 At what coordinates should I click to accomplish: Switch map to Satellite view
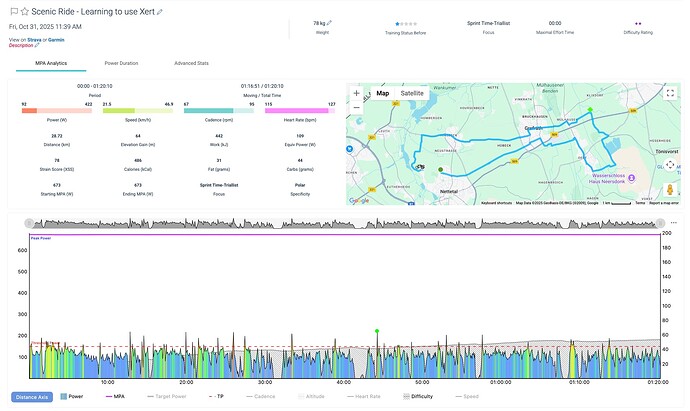(x=412, y=93)
